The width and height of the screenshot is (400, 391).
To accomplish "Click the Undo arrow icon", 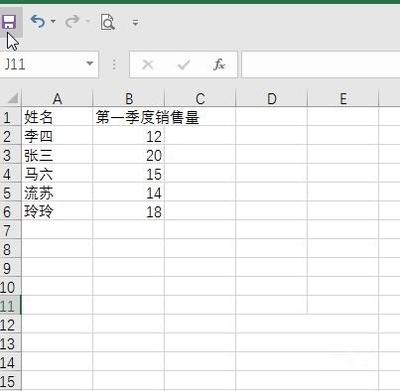I will (x=38, y=22).
